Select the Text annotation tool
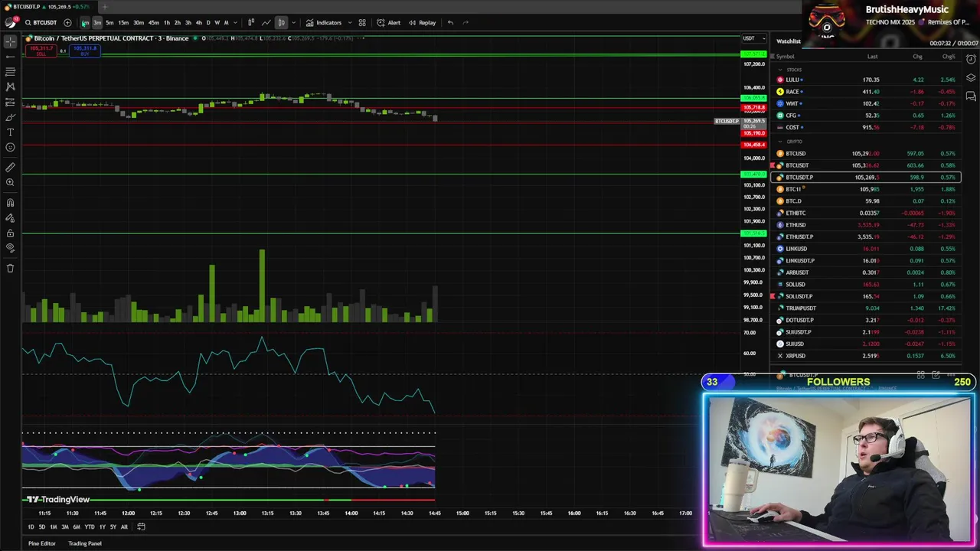The image size is (980, 551). coord(10,132)
